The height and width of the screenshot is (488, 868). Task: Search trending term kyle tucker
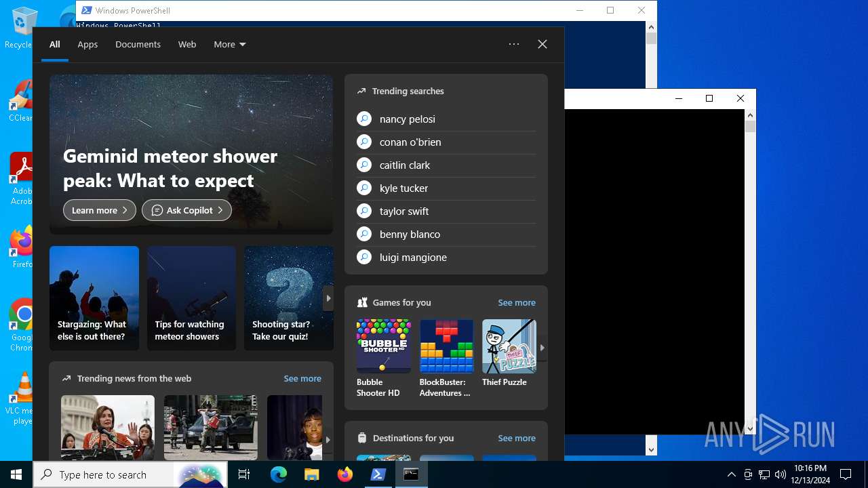pyautogui.click(x=446, y=188)
